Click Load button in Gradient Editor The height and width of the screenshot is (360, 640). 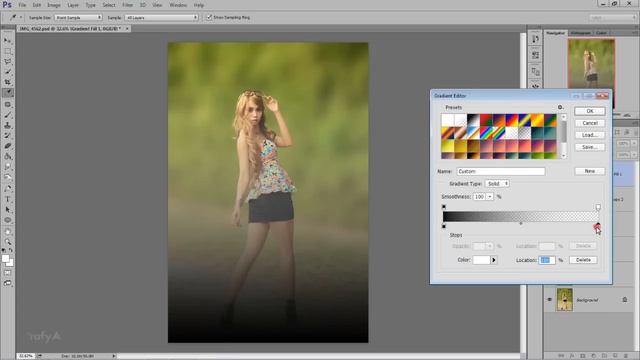click(x=589, y=135)
